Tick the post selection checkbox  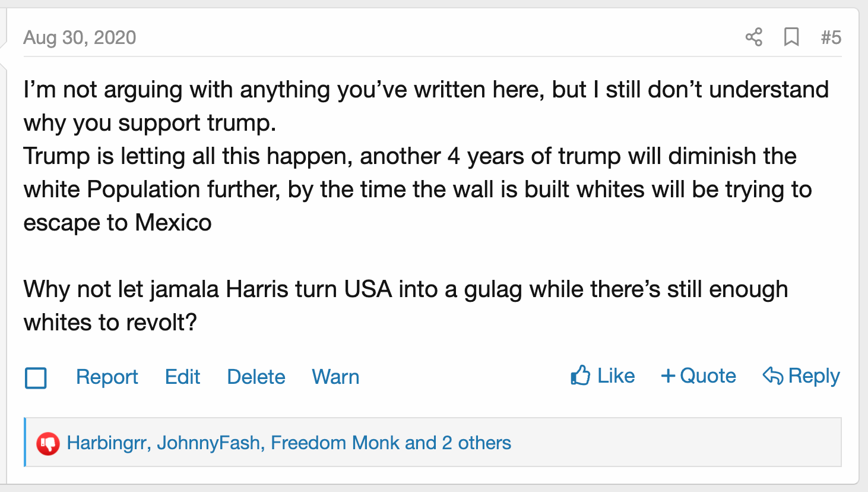36,378
